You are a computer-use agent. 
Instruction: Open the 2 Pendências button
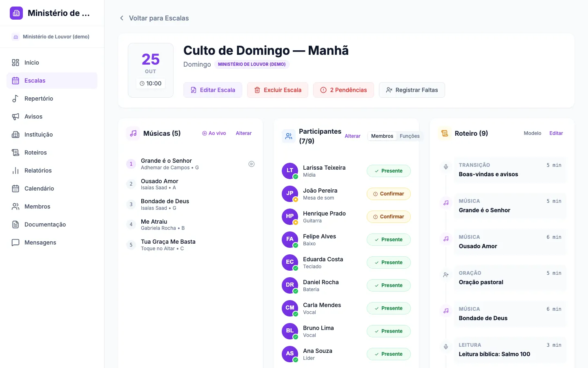pos(343,90)
